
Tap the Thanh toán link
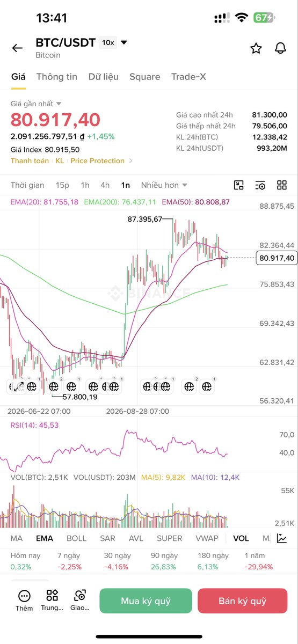pos(30,160)
